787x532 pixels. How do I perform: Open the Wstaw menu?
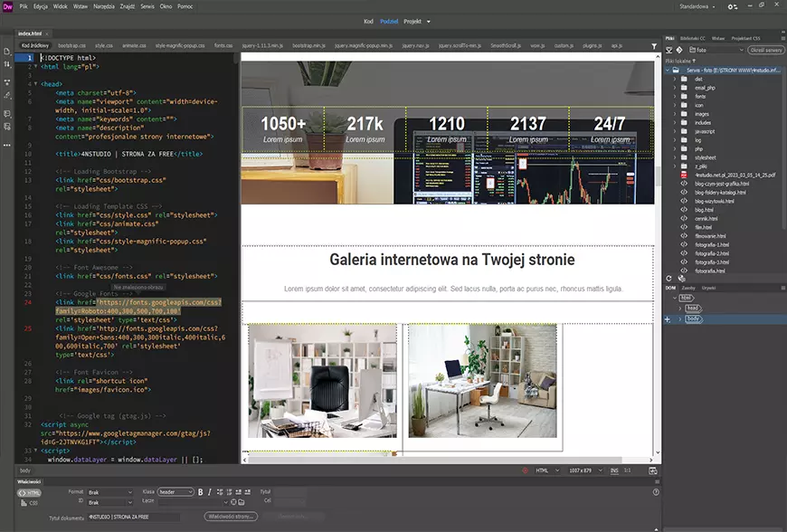coord(81,6)
